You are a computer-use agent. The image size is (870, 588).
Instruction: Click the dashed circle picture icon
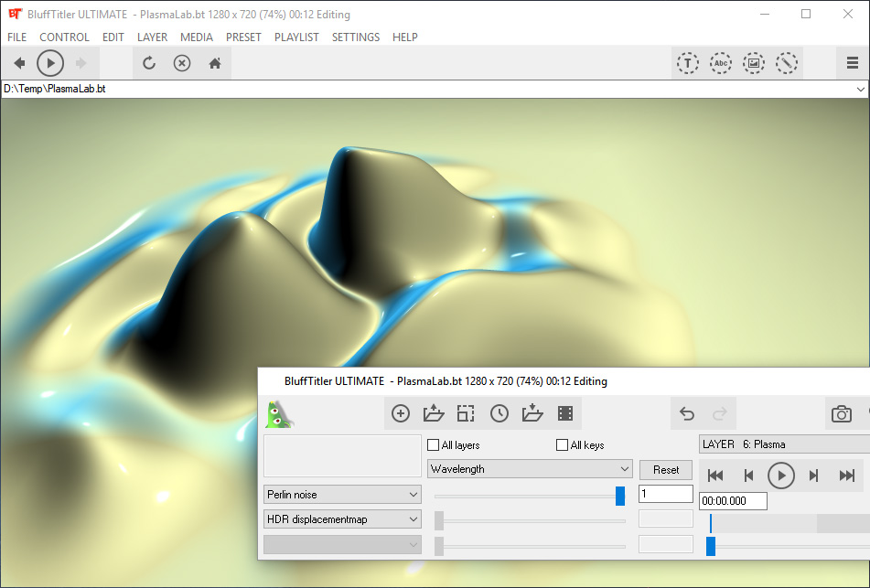point(754,63)
